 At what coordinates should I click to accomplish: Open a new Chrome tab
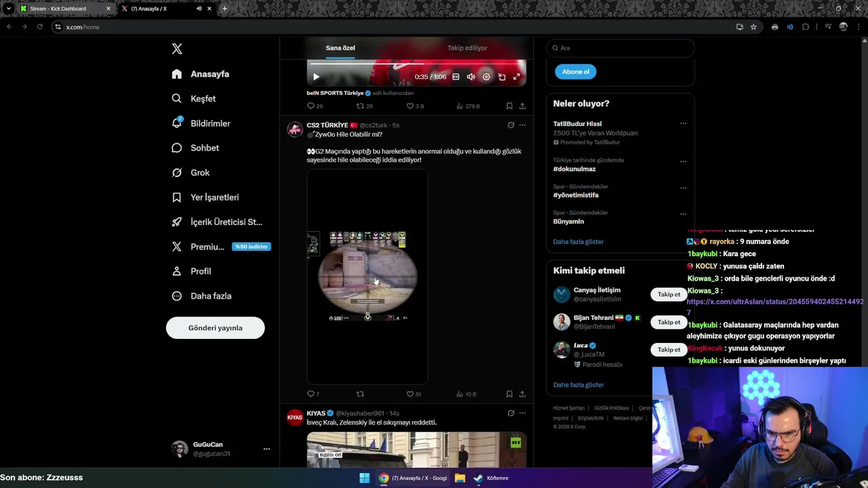224,9
